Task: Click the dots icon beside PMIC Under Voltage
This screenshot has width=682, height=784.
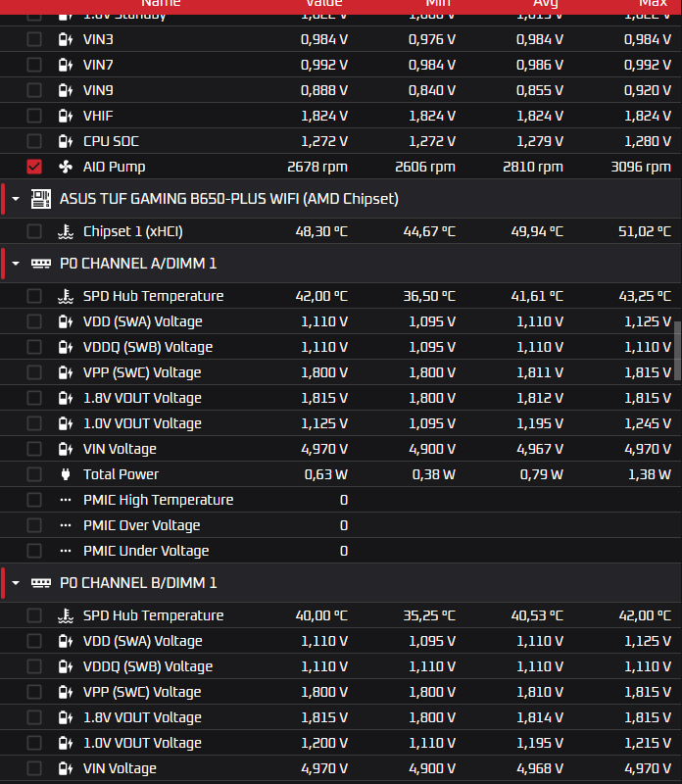Action: [66, 551]
